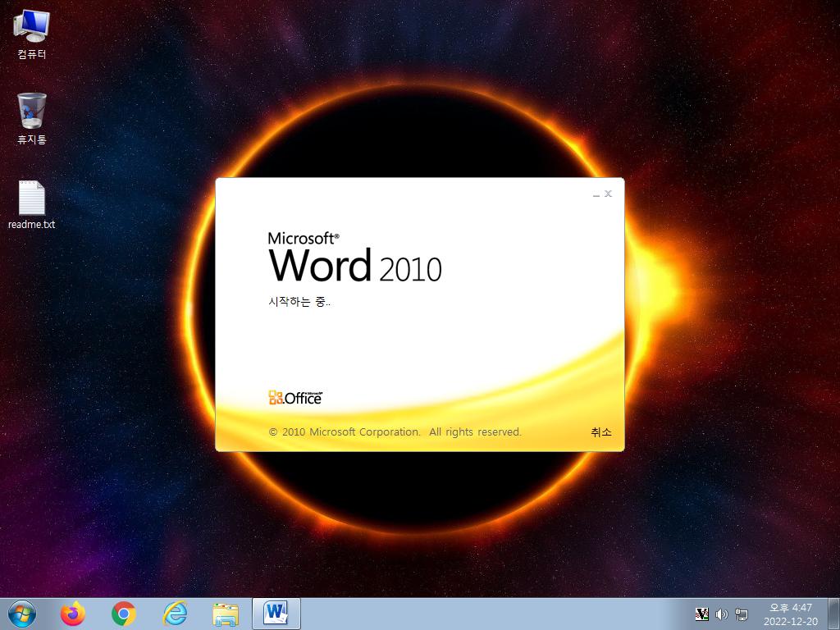Open the Windows Start menu
840x630 pixels.
click(22, 614)
